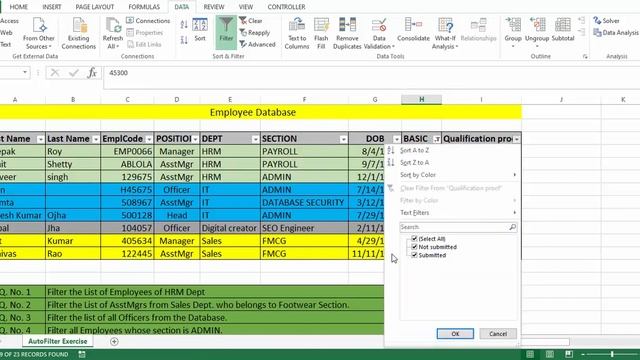This screenshot has width=640, height=360.
Task: Open BASIC filtered column dropdown
Action: 437,139
